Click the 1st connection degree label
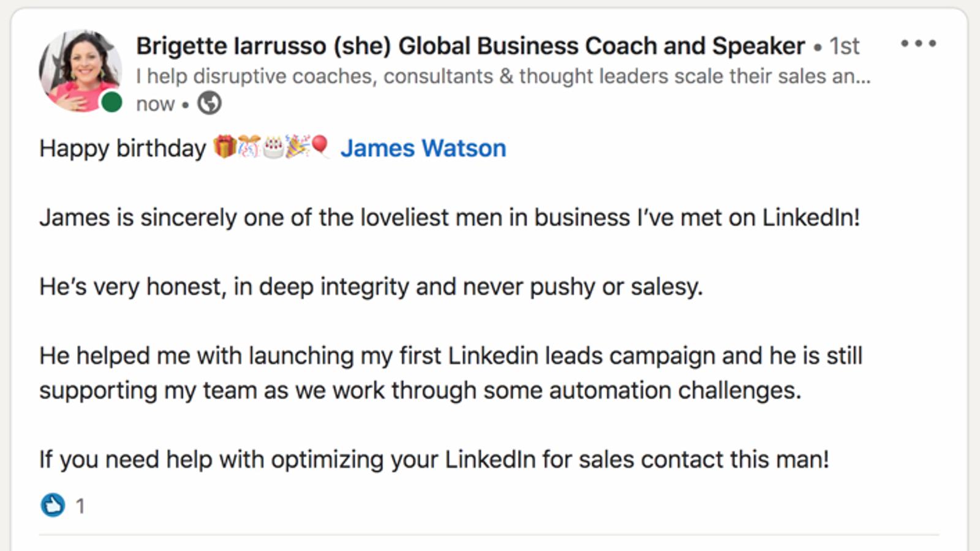Viewport: 980px width, 551px height. 844,47
